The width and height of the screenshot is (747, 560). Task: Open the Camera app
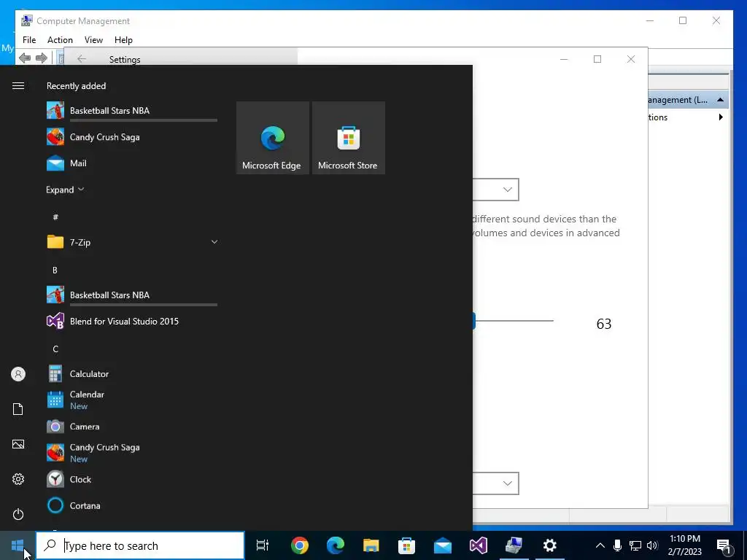coord(132,427)
